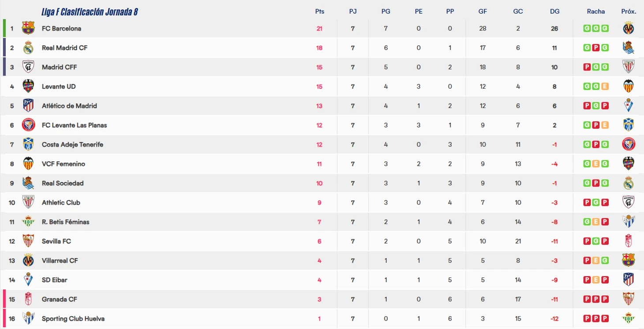Click the Real Madrid CF team crest

(x=28, y=48)
